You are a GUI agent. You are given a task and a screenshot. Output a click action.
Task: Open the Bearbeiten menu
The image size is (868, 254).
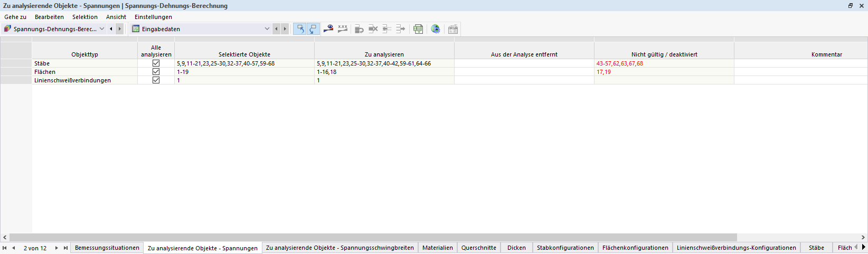pyautogui.click(x=49, y=17)
